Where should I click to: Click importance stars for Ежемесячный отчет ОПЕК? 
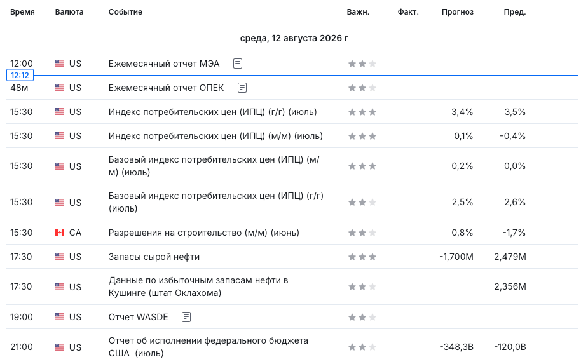362,88
